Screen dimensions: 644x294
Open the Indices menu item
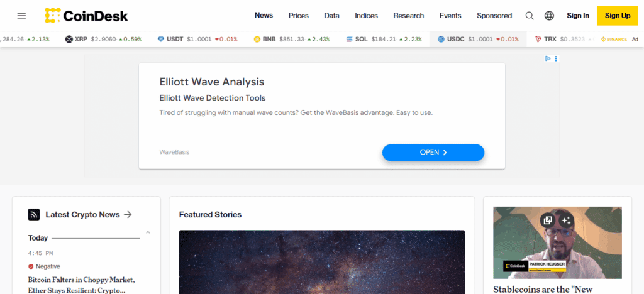pyautogui.click(x=367, y=16)
